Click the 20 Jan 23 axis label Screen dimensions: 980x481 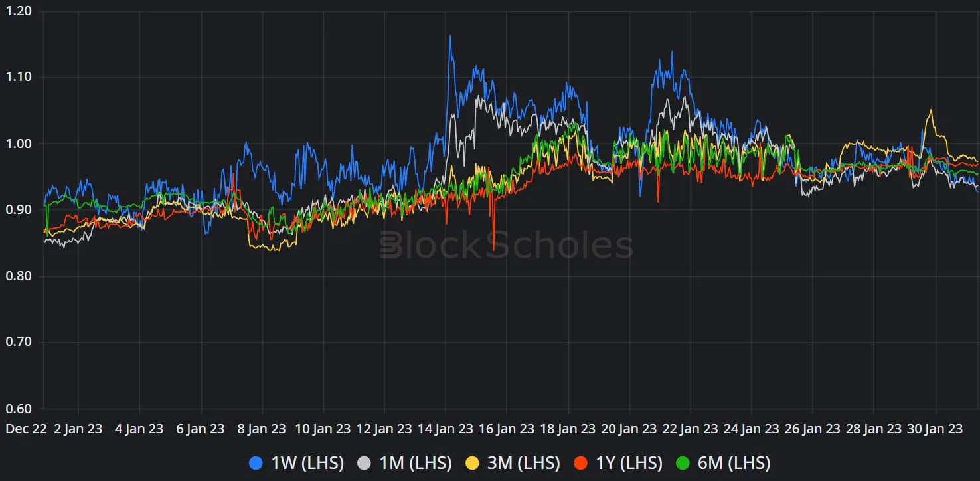pyautogui.click(x=629, y=429)
